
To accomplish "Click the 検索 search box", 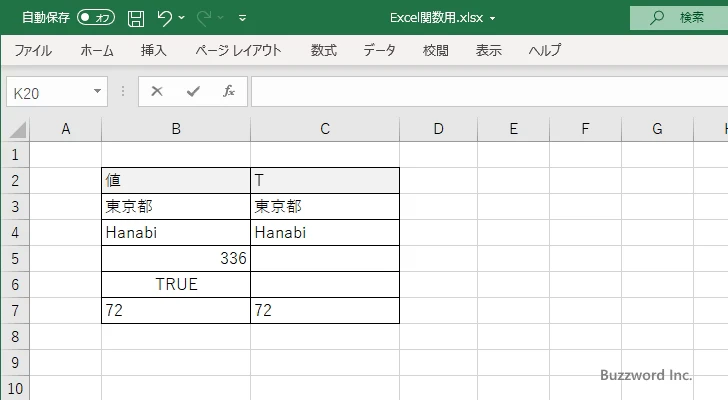I will tap(679, 18).
